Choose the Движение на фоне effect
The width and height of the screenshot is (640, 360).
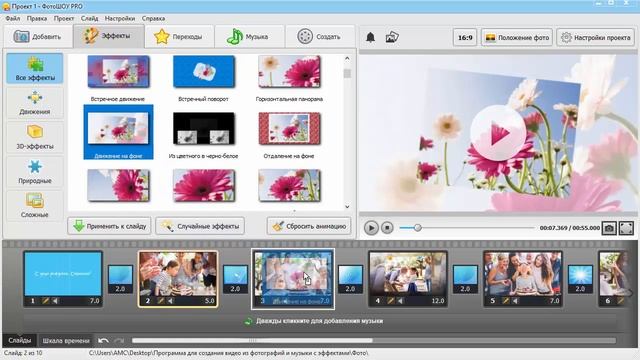pyautogui.click(x=118, y=132)
